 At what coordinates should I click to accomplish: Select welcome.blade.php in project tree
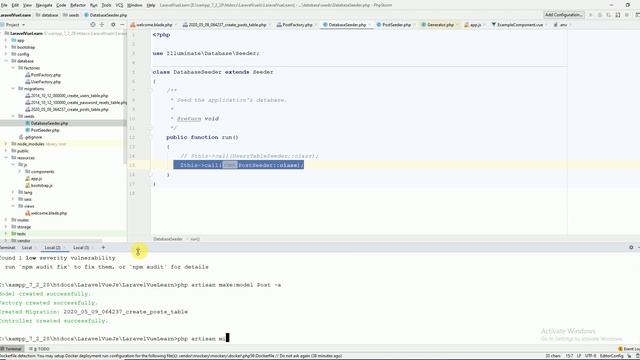pos(46,213)
